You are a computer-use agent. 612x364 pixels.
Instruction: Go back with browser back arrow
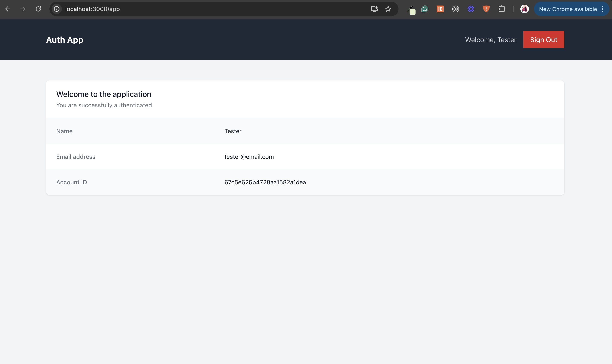[8, 9]
